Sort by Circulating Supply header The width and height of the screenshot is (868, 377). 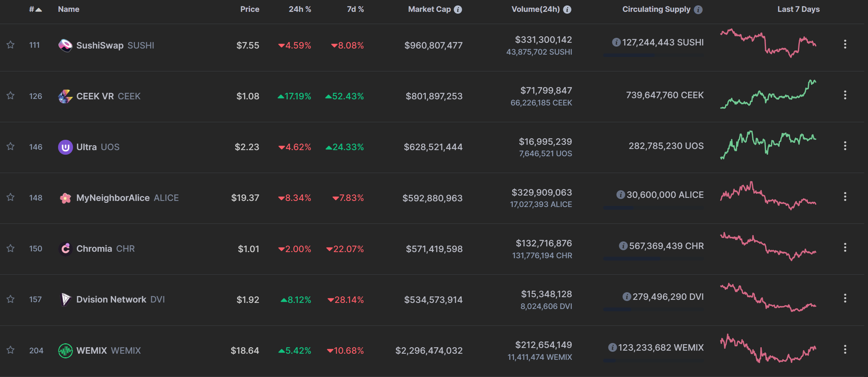pyautogui.click(x=656, y=9)
